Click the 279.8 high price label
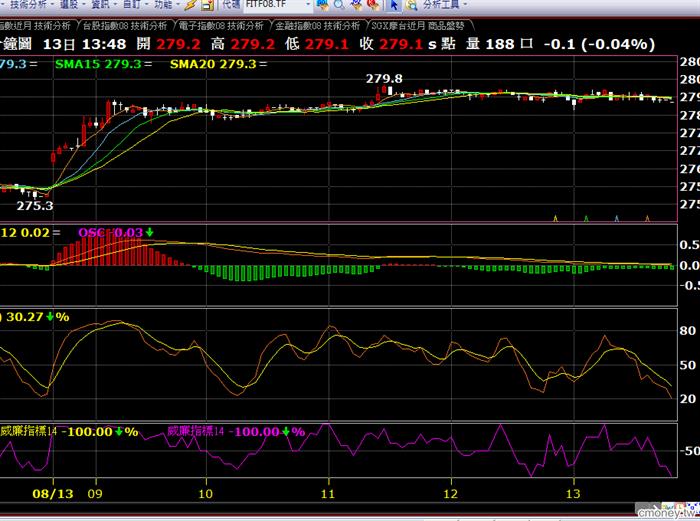Image resolution: width=700 pixels, height=521 pixels. (x=384, y=79)
